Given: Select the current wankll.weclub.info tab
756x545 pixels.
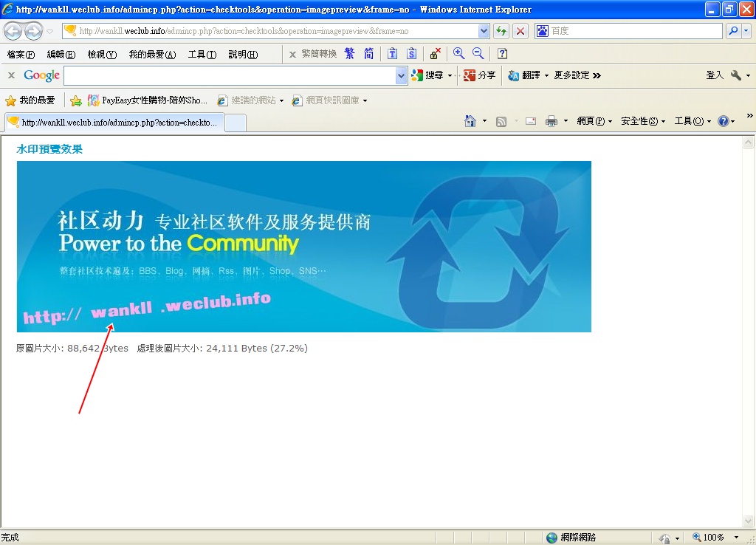Looking at the screenshot, I should (114, 123).
